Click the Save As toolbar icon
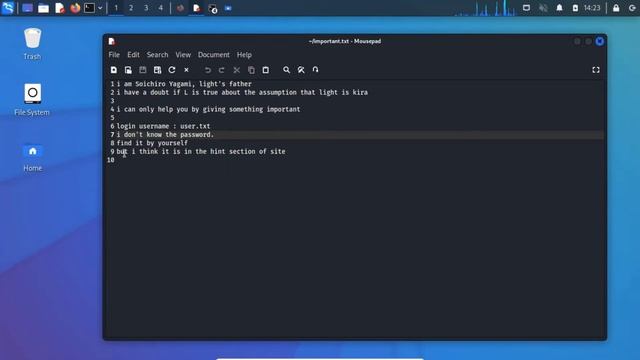Image resolution: width=640 pixels, height=360 pixels. coord(157,70)
